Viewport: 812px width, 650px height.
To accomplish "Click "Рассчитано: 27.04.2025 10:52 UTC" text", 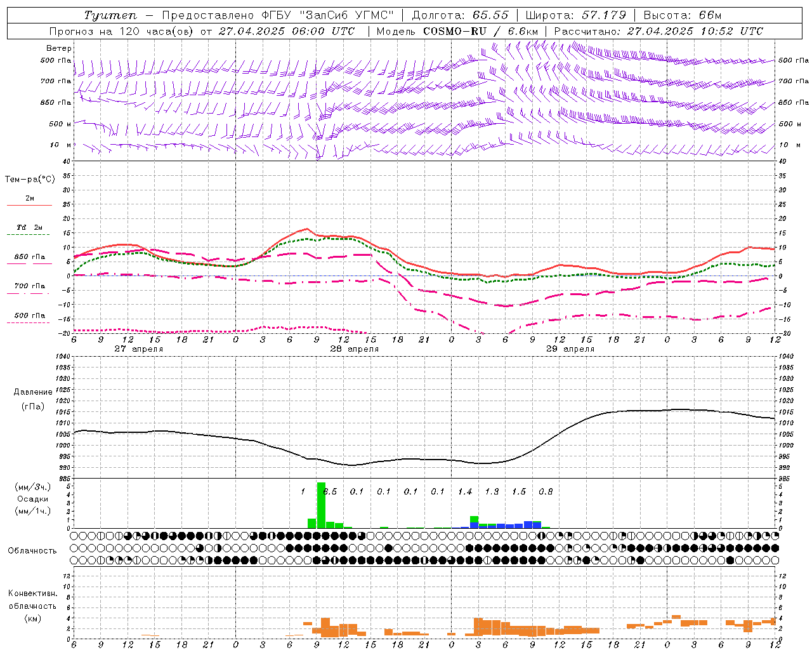I will pyautogui.click(x=658, y=31).
